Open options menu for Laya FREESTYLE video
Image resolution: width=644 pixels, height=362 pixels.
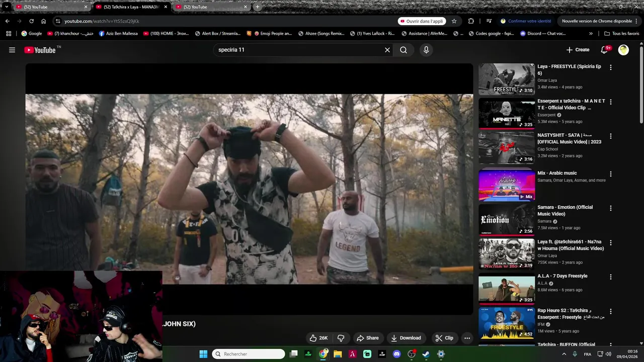click(x=611, y=67)
